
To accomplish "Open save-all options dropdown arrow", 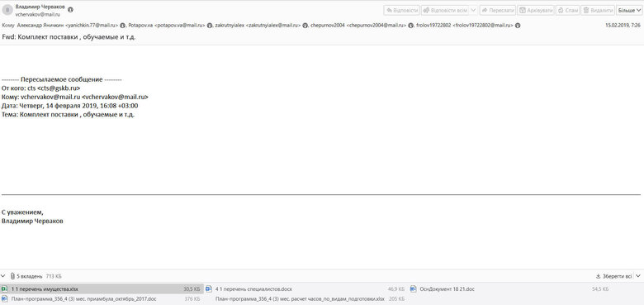I will point(638,276).
